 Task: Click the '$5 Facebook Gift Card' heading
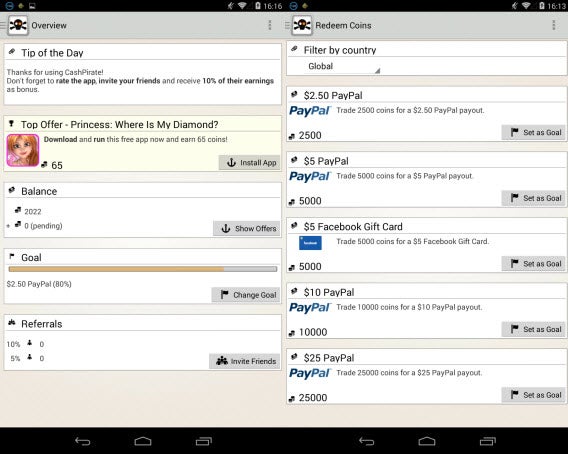353,227
